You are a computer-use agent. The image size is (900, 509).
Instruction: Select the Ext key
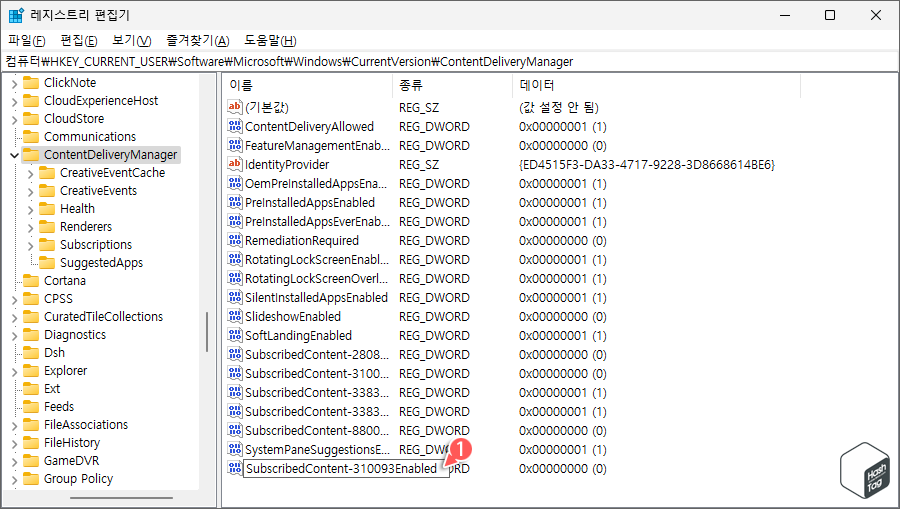pos(52,388)
